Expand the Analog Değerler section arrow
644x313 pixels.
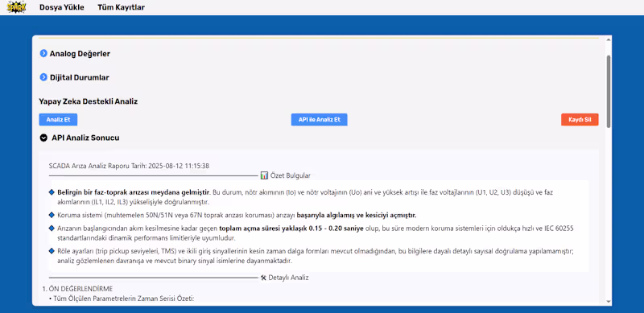coord(43,53)
